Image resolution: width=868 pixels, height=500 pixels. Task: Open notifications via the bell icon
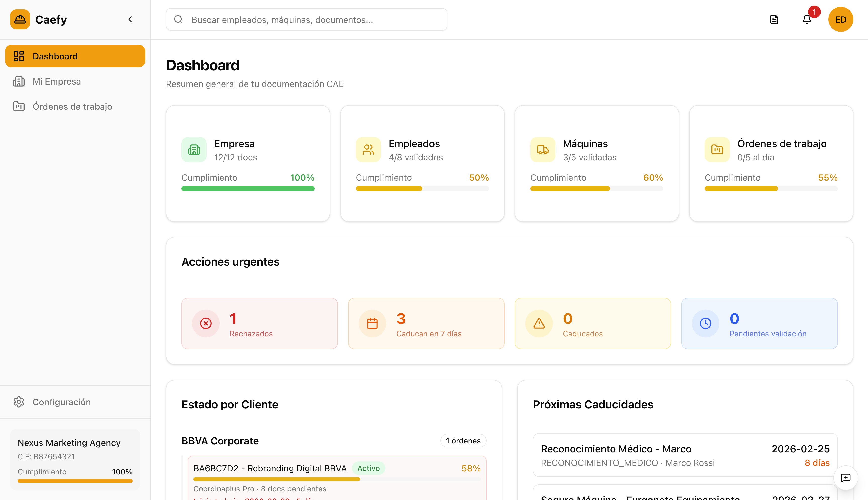coord(807,20)
